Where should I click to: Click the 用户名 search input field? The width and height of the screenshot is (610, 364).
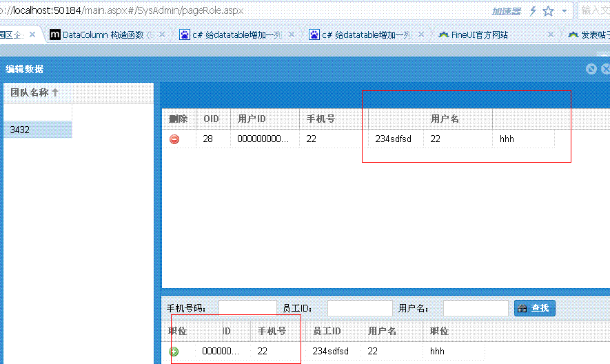pos(475,308)
